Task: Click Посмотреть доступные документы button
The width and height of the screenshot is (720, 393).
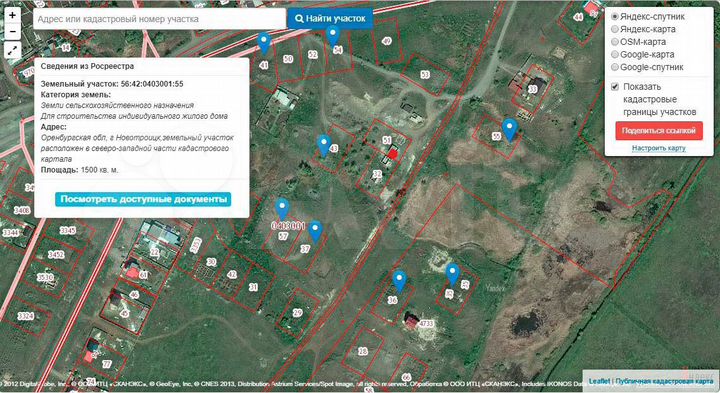Action: (143, 199)
